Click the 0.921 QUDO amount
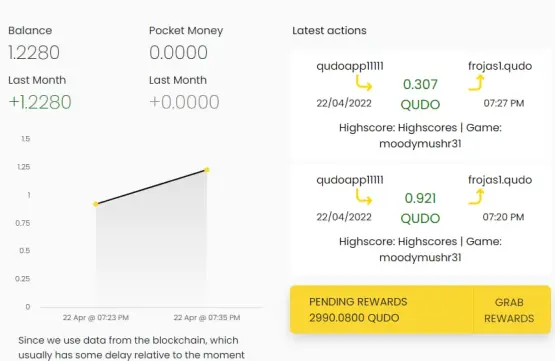 point(420,208)
